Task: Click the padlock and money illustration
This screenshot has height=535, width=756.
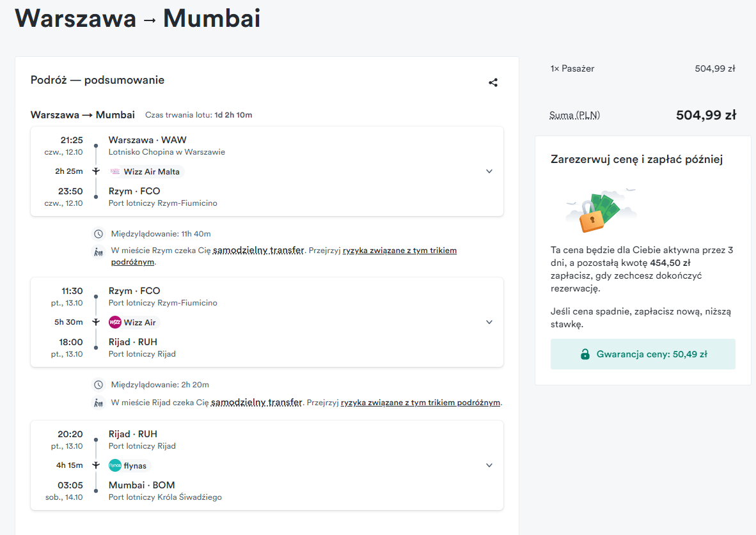Action: tap(601, 211)
